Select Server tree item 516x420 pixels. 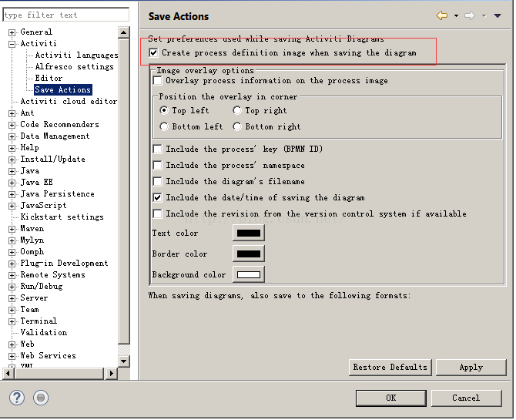point(34,297)
